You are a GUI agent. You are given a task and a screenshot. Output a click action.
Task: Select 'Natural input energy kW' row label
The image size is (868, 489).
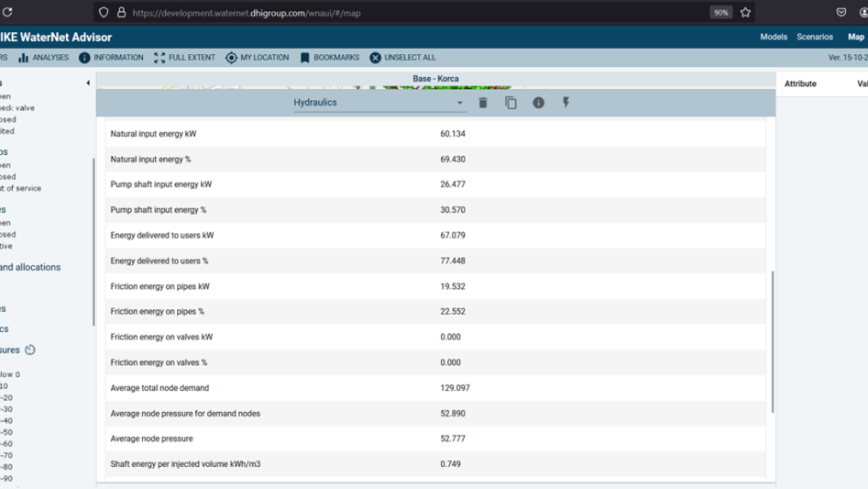[153, 134]
